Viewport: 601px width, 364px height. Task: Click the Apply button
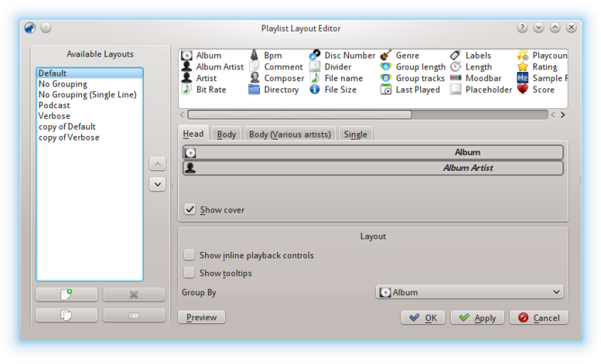pos(477,318)
